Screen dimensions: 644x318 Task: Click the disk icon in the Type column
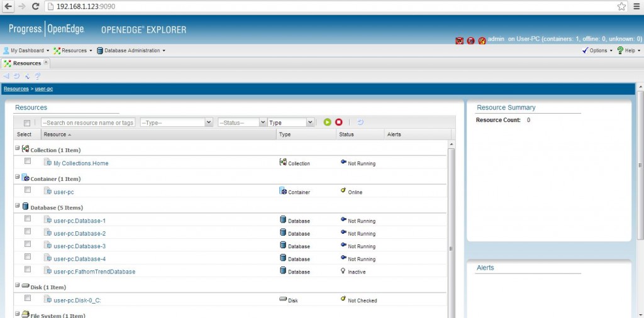tap(282, 299)
